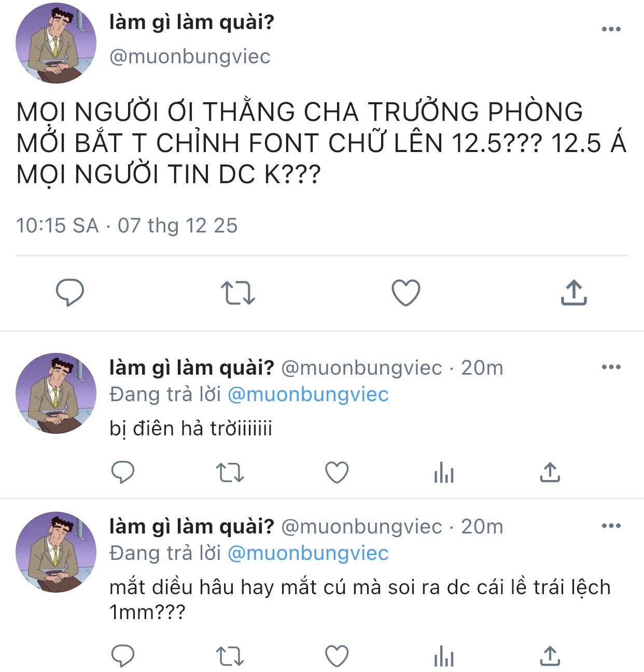Share the main tweet via upload icon
This screenshot has height=672, width=644.
click(573, 293)
